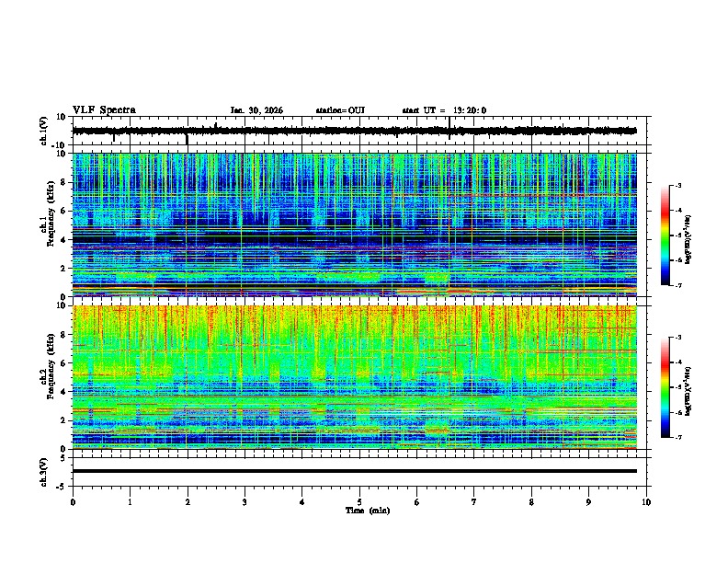Click the "6" kHz tick on ch.2 frequency axis
This screenshot has width=728, height=563.
click(64, 363)
